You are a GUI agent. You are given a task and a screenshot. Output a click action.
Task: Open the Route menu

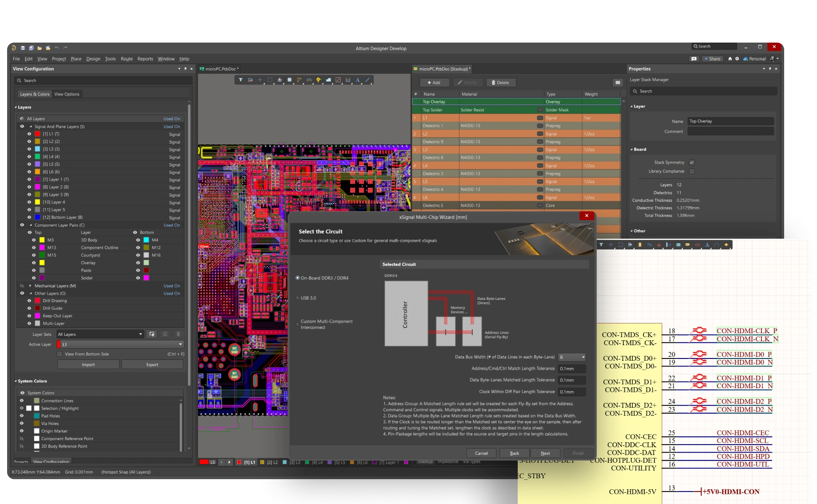pyautogui.click(x=127, y=59)
